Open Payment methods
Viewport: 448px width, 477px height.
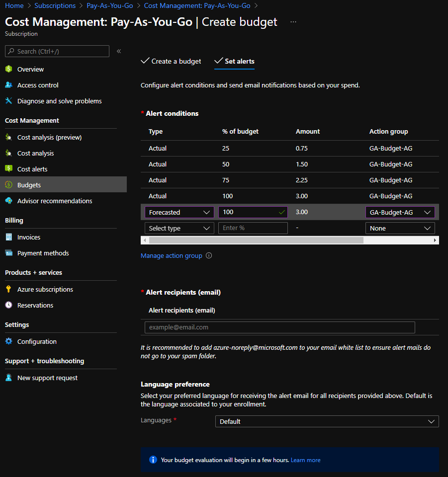tap(43, 253)
